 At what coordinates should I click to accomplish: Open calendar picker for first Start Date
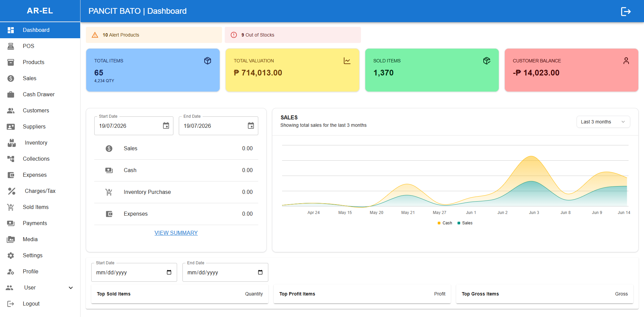tap(166, 126)
